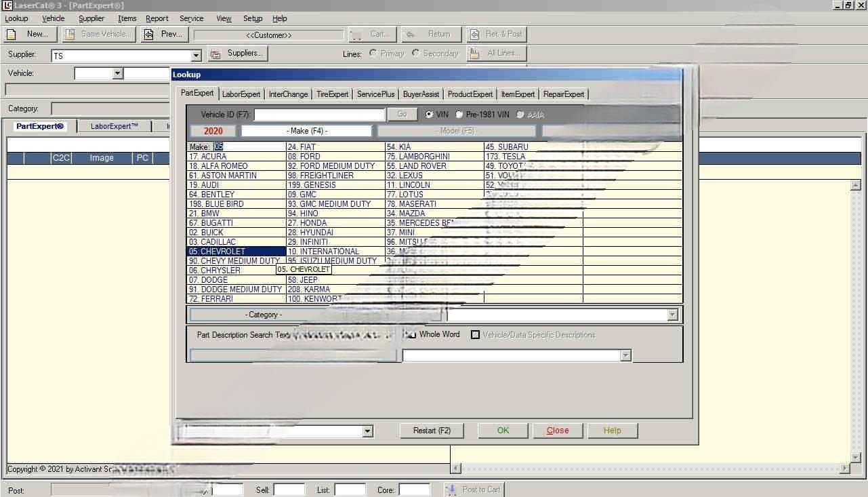Open the dropdown left of Restart button

click(368, 431)
